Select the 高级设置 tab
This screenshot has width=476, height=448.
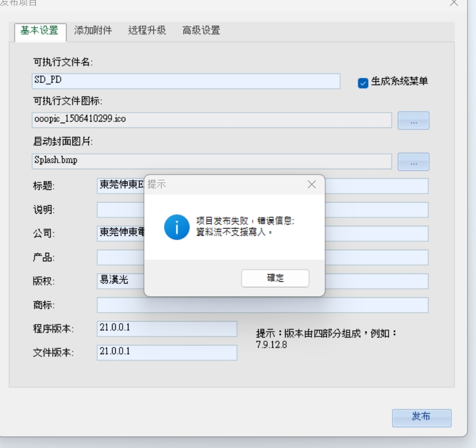201,31
